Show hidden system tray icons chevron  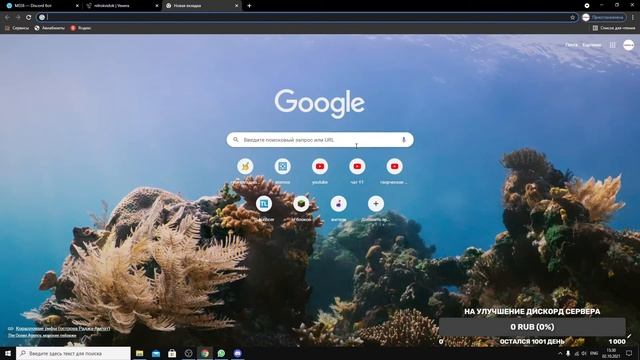560,353
